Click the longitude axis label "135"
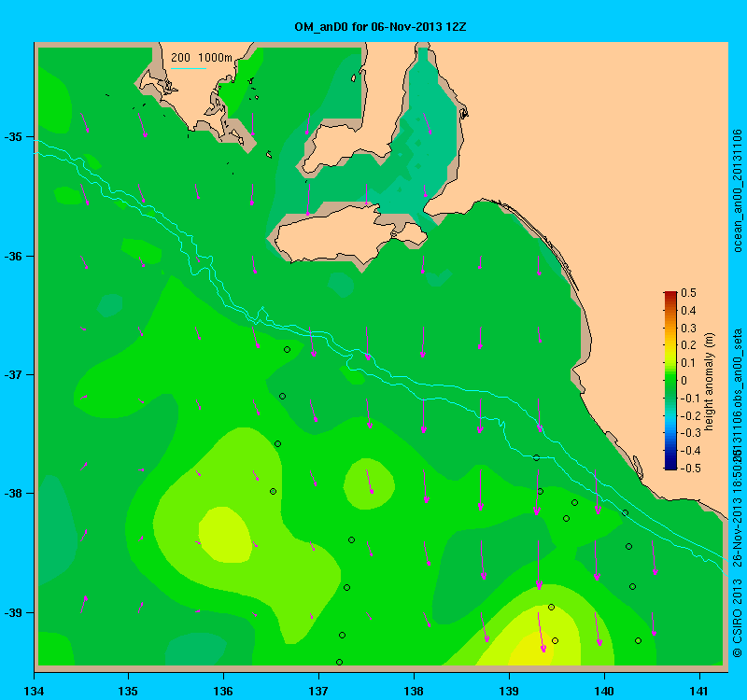This screenshot has width=747, height=700. tap(128, 691)
